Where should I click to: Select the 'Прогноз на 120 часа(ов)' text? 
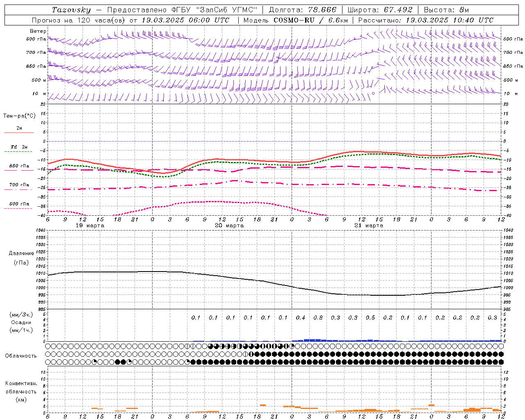(79, 20)
